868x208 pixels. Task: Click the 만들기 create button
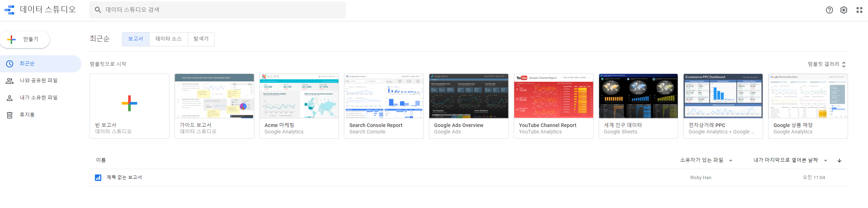coord(25,39)
